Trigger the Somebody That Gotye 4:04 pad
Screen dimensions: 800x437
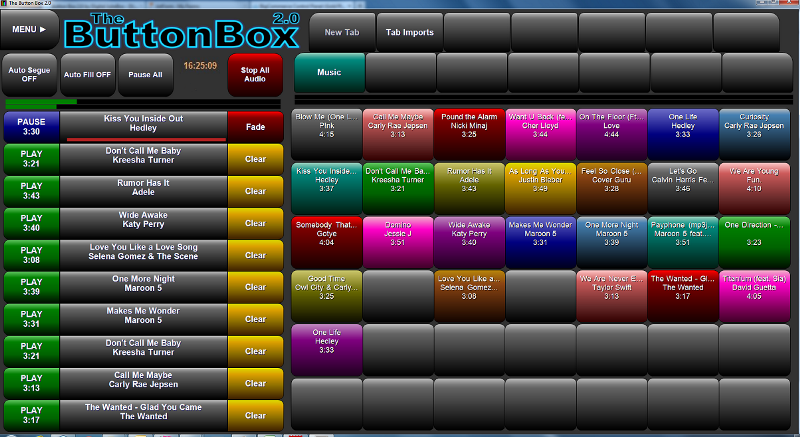pos(327,242)
